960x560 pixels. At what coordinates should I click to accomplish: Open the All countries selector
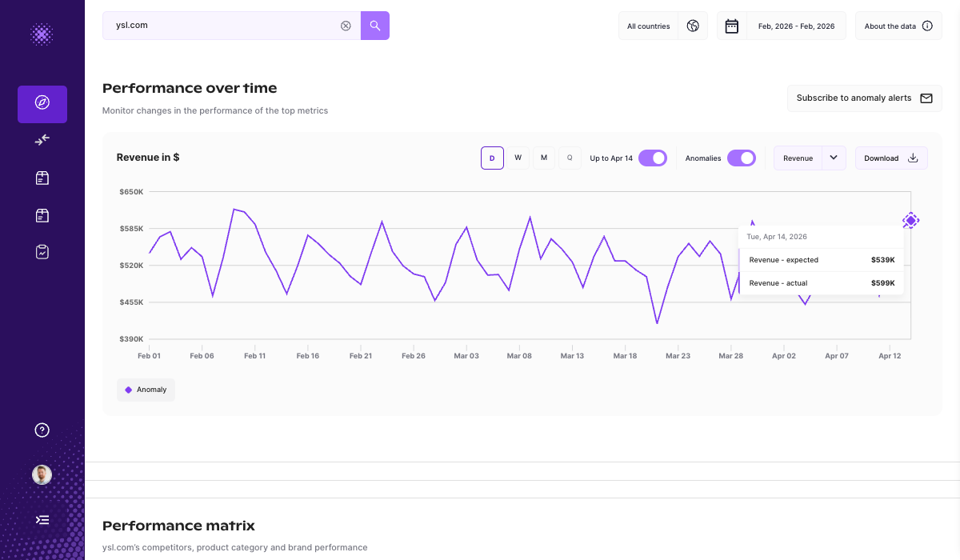[x=648, y=25]
